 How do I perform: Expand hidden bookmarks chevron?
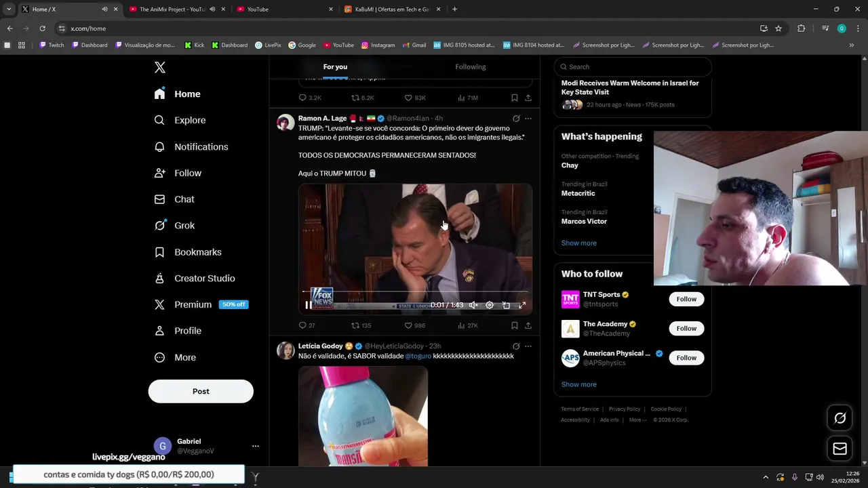tap(852, 45)
